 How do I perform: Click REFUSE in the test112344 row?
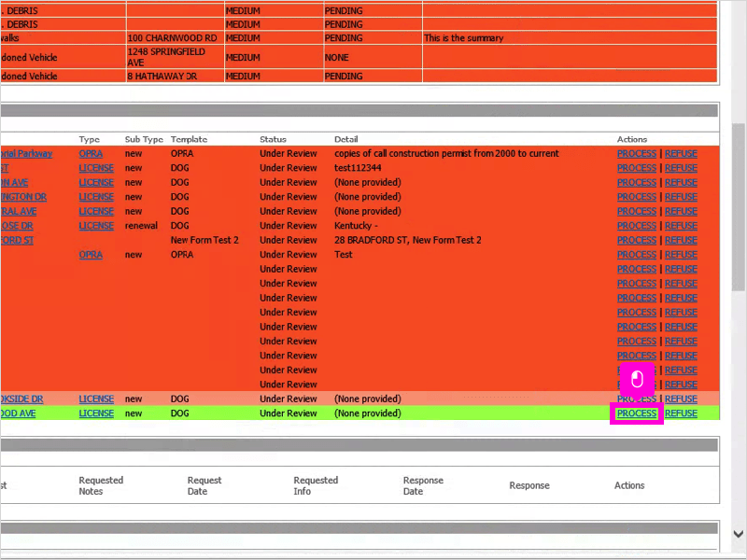pyautogui.click(x=681, y=168)
